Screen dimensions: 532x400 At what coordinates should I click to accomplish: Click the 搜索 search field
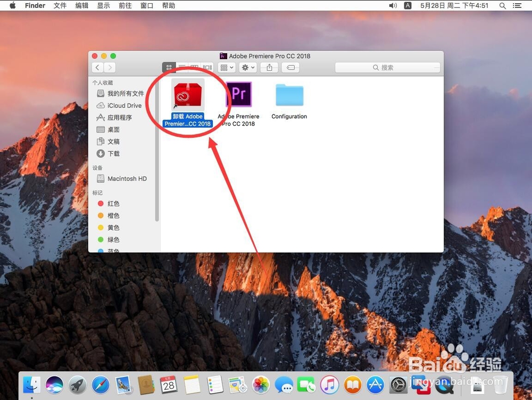387,68
